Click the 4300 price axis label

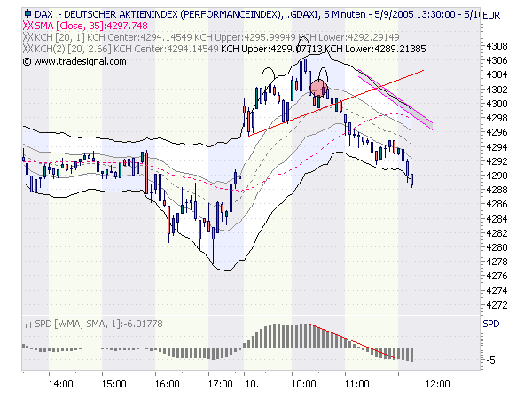point(497,104)
